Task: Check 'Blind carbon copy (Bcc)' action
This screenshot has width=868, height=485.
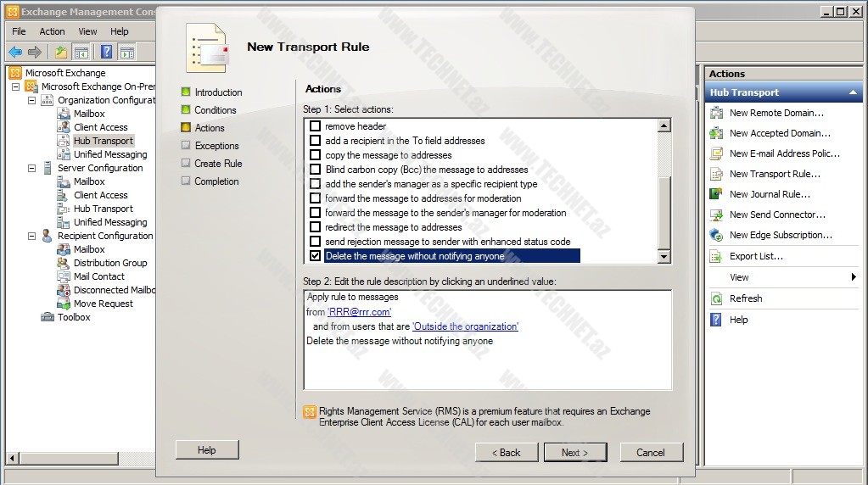Action: 315,170
